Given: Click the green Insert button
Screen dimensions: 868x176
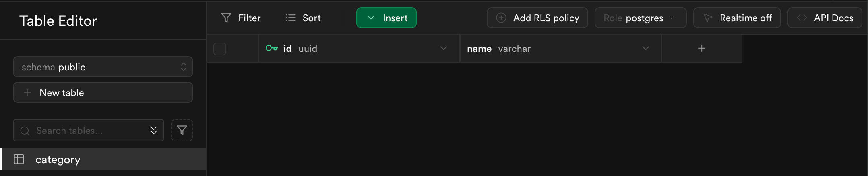Looking at the screenshot, I should tap(386, 18).
